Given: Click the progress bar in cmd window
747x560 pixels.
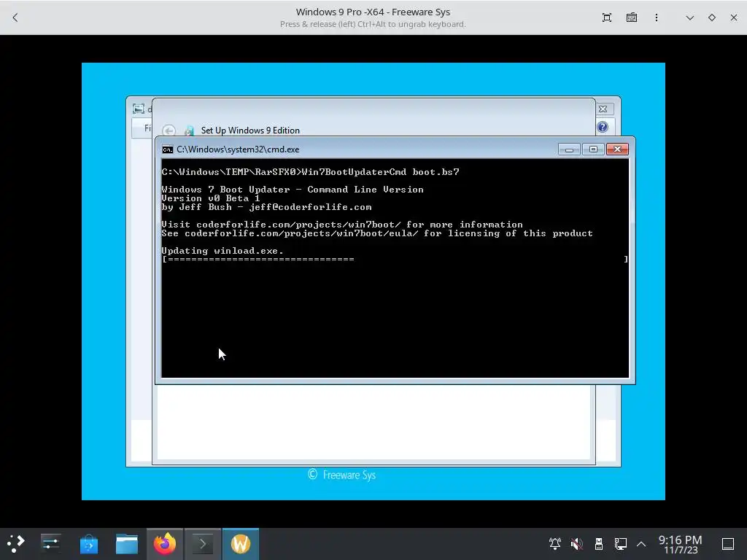Looking at the screenshot, I should coord(395,259).
